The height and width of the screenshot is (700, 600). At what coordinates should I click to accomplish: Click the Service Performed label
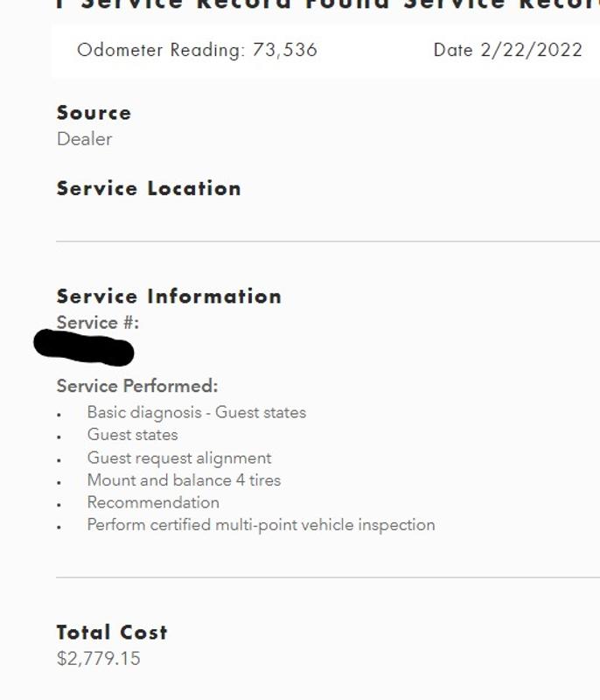click(137, 386)
